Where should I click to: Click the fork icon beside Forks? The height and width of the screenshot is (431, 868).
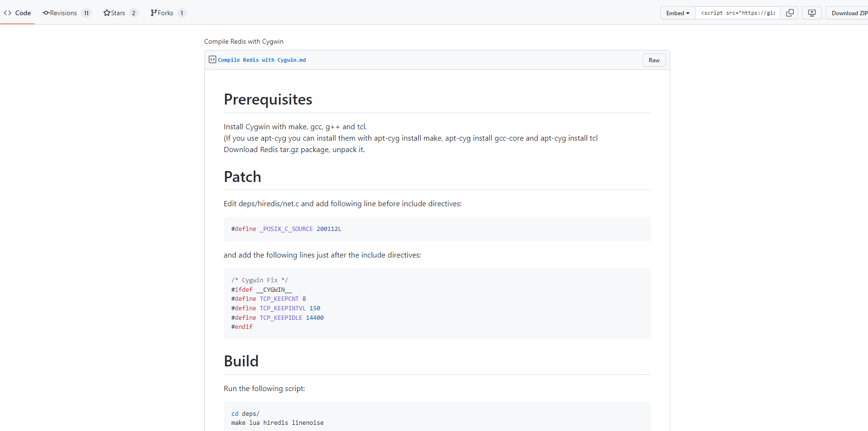[x=154, y=13]
